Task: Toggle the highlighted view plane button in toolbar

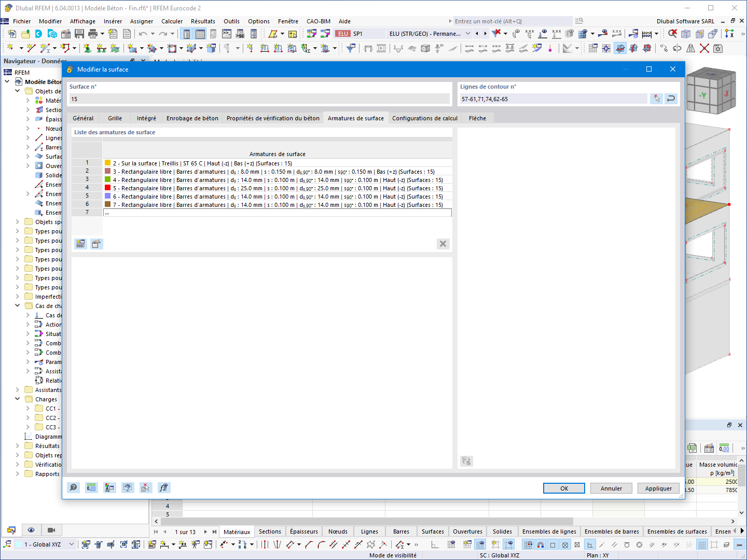Action: pyautogui.click(x=620, y=48)
